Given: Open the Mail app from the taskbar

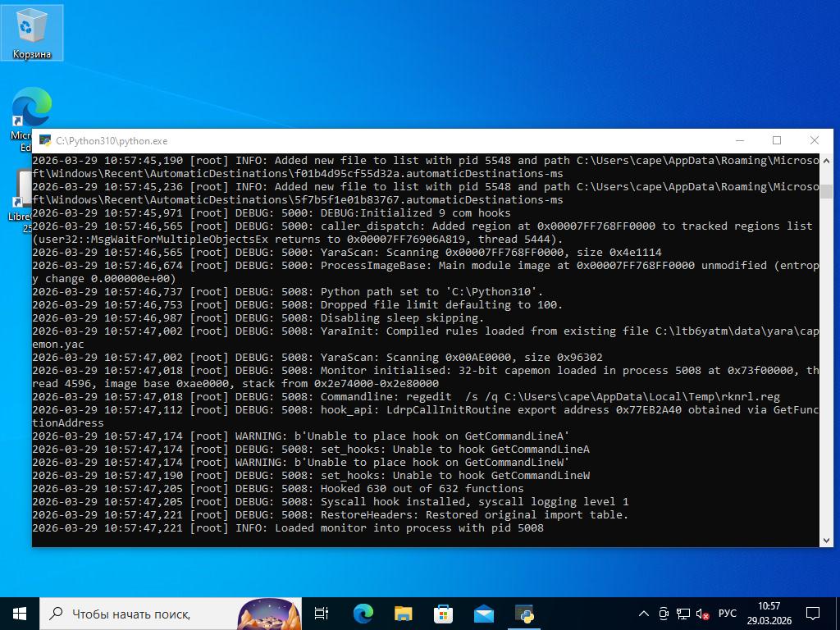Looking at the screenshot, I should click(484, 614).
